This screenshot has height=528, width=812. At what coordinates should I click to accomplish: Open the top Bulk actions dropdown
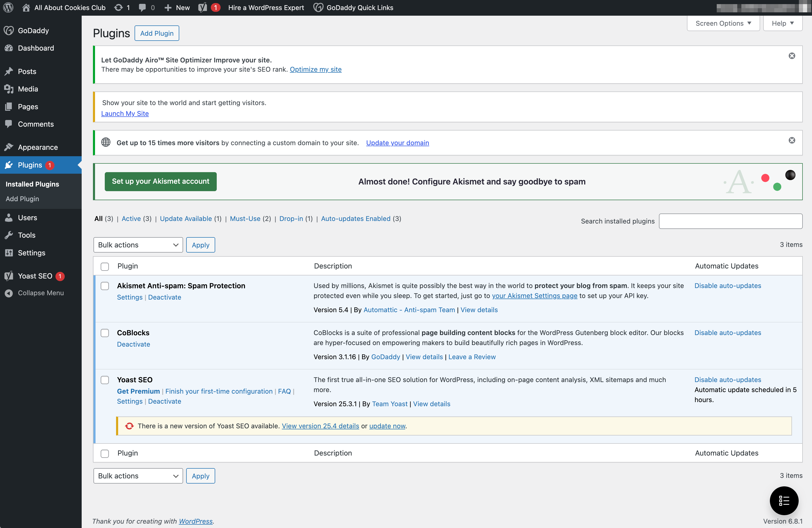click(138, 245)
